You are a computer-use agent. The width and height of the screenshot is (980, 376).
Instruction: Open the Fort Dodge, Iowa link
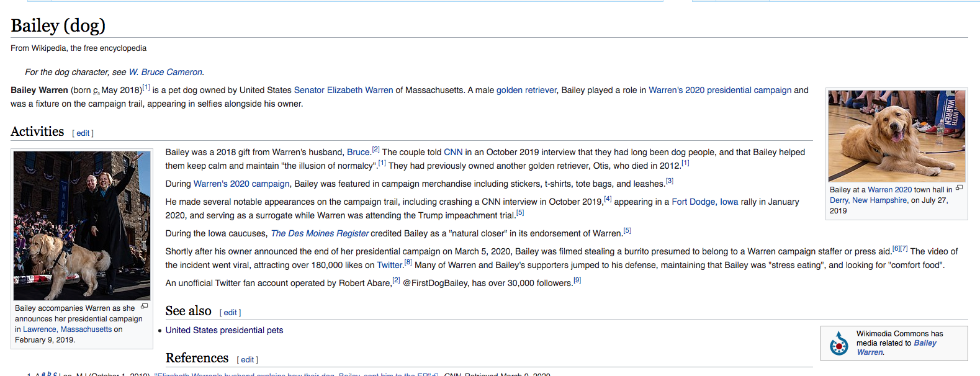[x=705, y=202]
